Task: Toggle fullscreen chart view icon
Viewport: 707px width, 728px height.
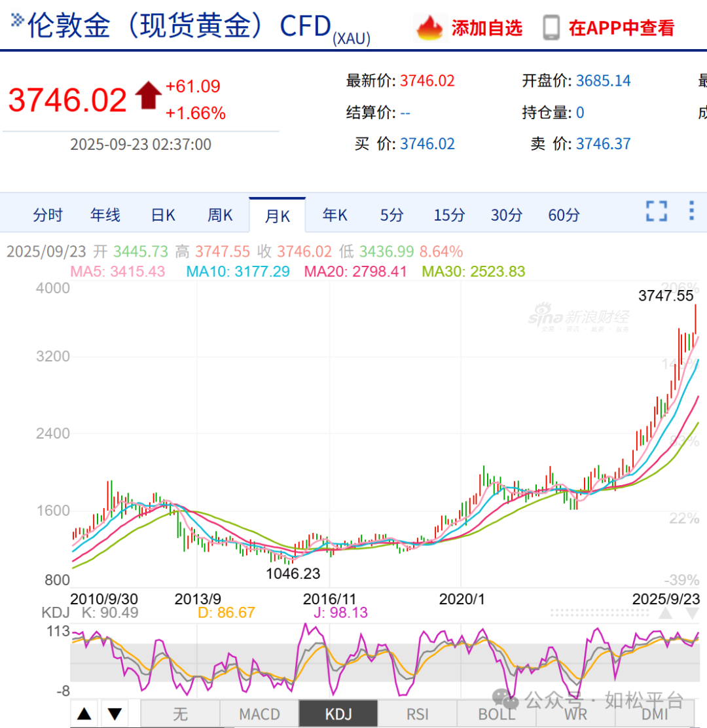Action: click(657, 211)
